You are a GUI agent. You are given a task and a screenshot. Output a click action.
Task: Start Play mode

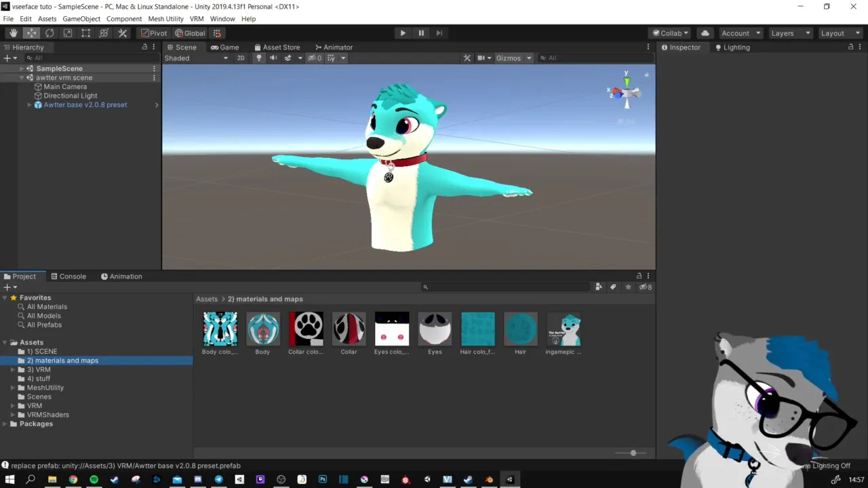[x=403, y=33]
